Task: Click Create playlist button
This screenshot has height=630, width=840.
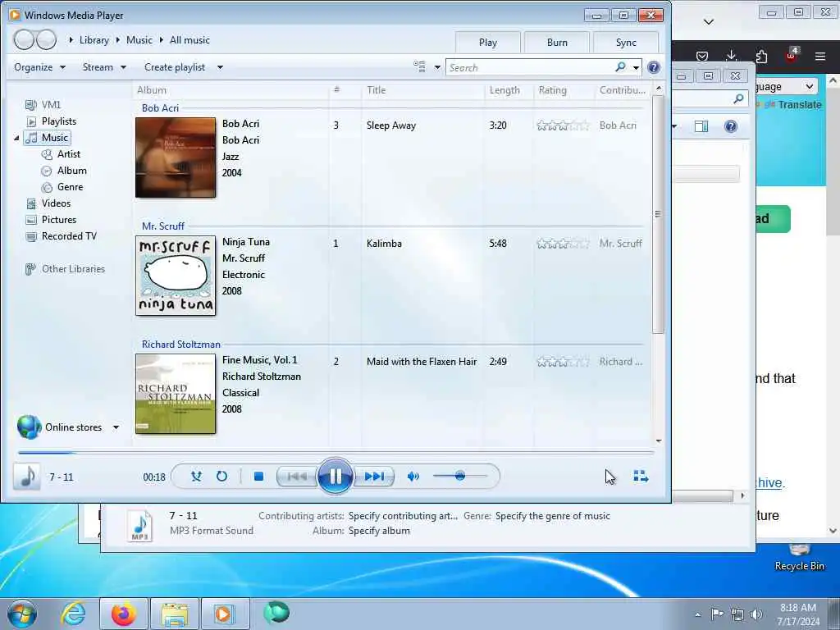Action: pyautogui.click(x=175, y=67)
